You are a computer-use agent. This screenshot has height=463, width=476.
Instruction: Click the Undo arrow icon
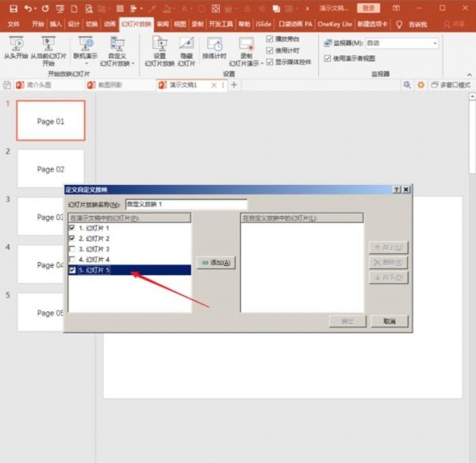click(28, 9)
